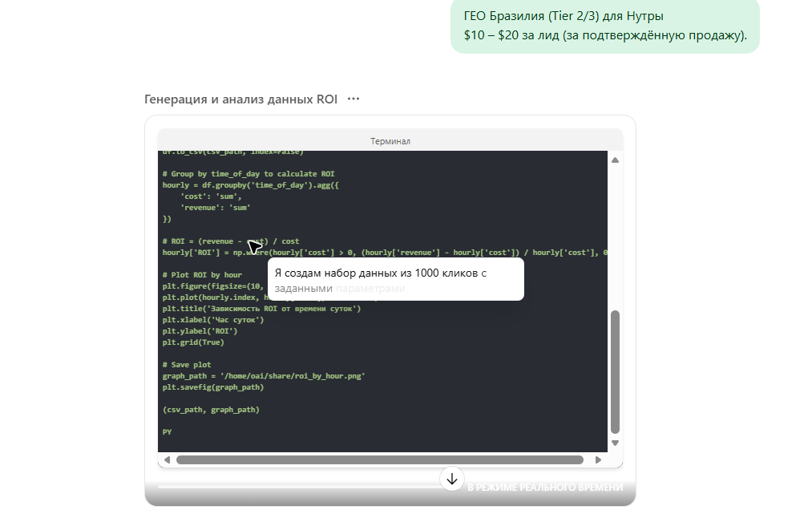Click the "В режиме реального времени" label
This screenshot has width=812, height=510.
[545, 488]
